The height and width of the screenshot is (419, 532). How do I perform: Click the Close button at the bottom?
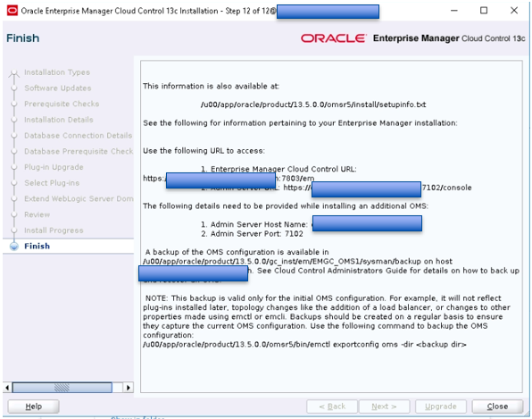pyautogui.click(x=497, y=406)
